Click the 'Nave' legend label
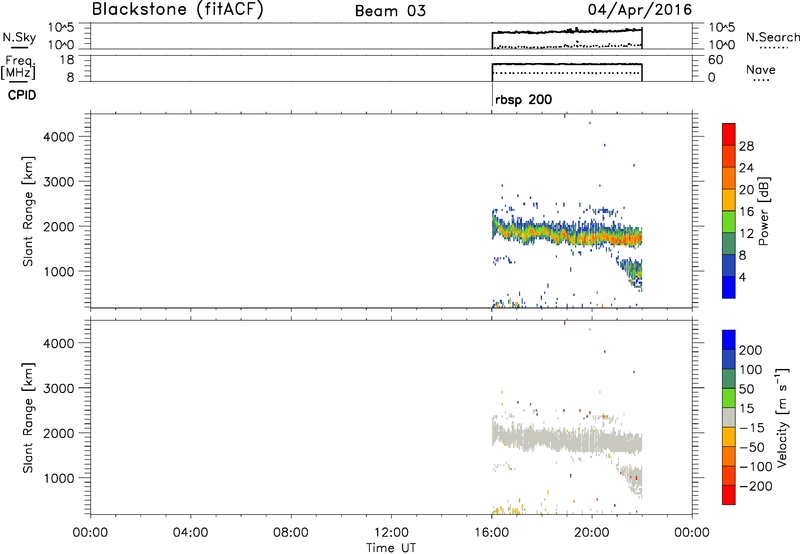 761,70
